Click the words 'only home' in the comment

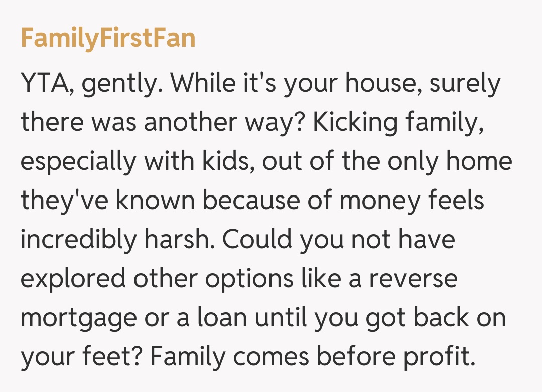[x=447, y=161]
